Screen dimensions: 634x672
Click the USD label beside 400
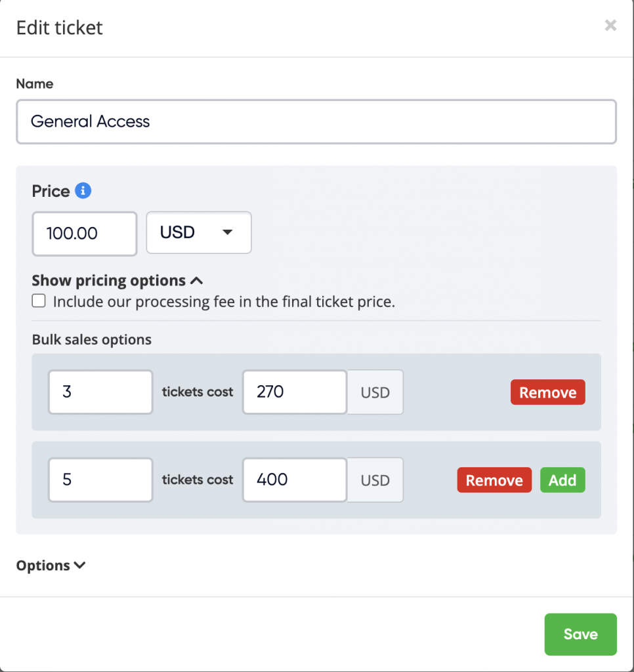tap(375, 480)
